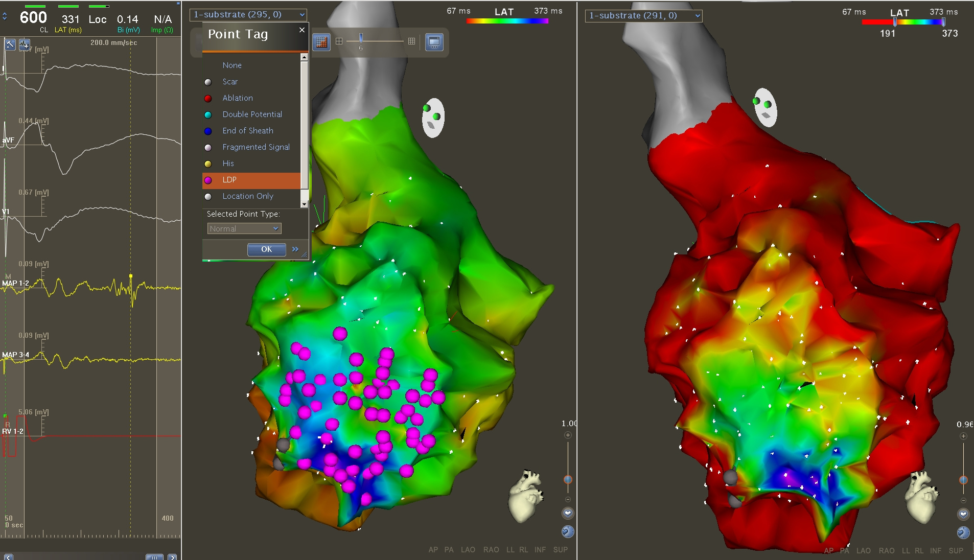Select the Ablation point tag

tap(238, 98)
